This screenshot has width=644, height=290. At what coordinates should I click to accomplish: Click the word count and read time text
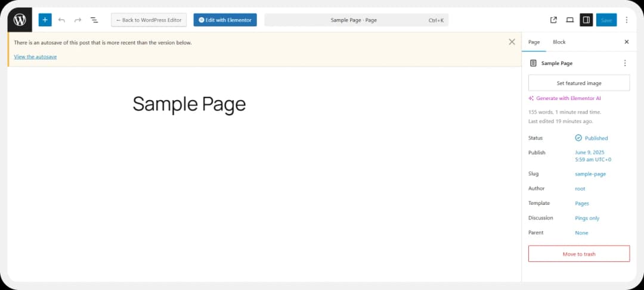(565, 112)
